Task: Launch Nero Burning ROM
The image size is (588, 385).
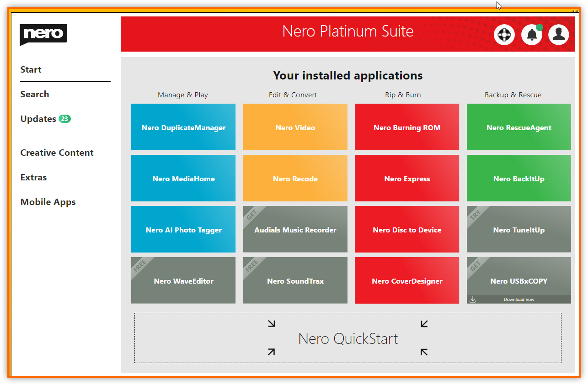Action: pyautogui.click(x=407, y=127)
